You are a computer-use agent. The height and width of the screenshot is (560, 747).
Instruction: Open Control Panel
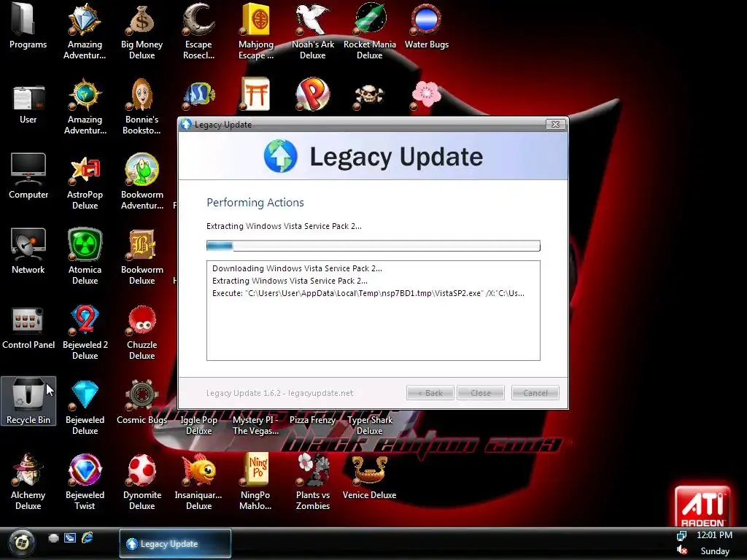[x=28, y=329]
